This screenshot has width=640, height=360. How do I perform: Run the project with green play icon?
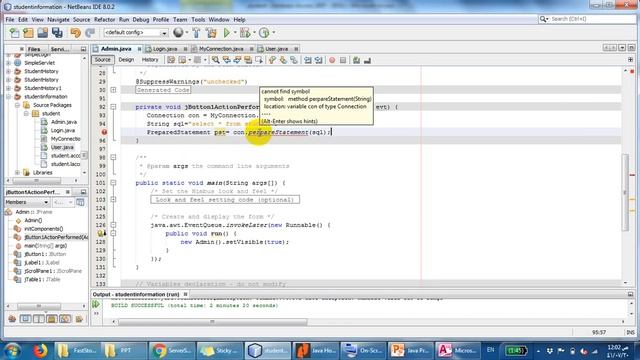pyautogui.click(x=227, y=33)
